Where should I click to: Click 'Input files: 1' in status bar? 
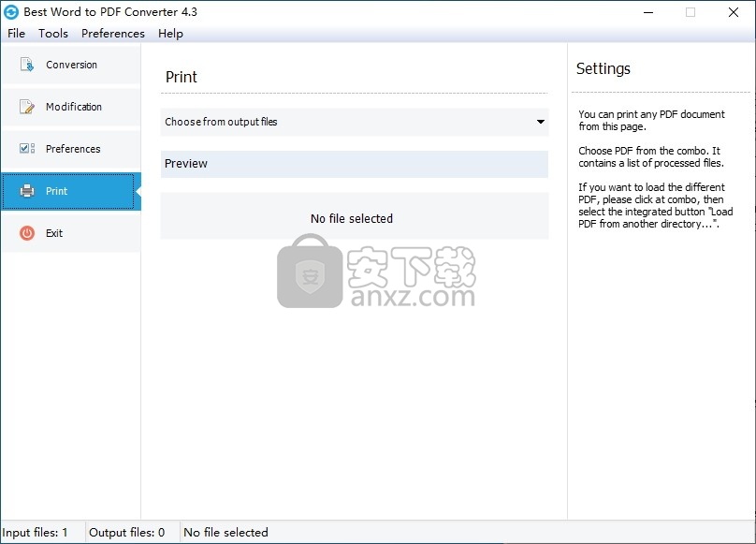(36, 533)
